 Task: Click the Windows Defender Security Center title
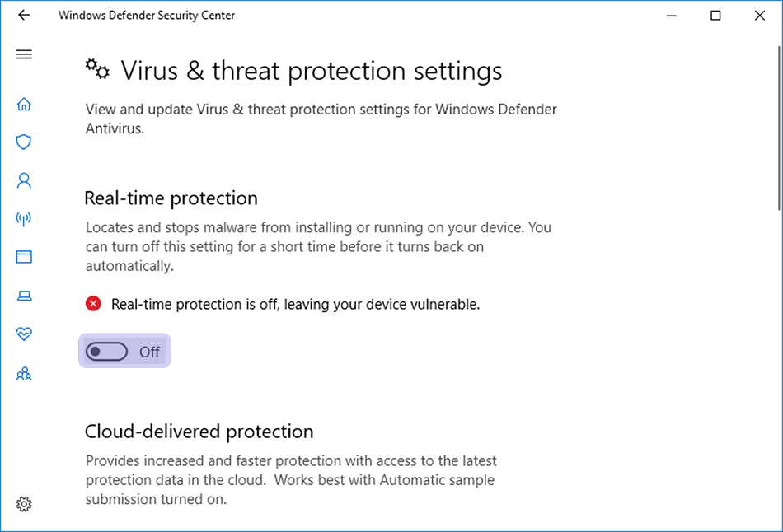[x=147, y=15]
